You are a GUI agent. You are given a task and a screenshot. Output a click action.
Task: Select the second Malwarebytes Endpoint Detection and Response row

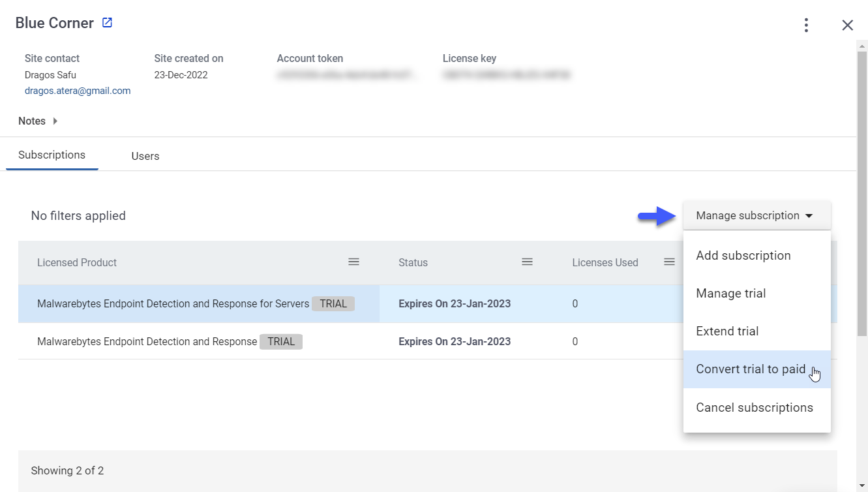pyautogui.click(x=351, y=341)
